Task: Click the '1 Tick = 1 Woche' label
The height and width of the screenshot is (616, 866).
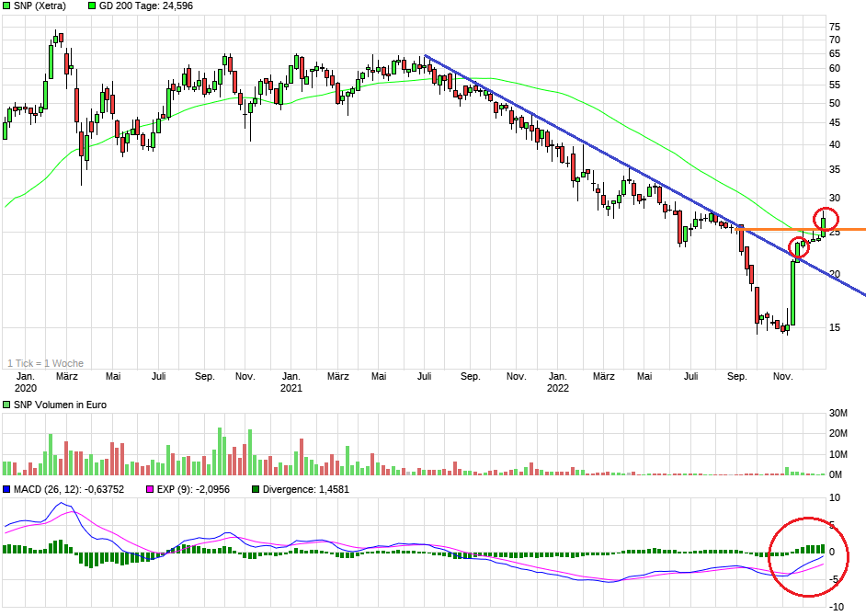Action: (x=46, y=363)
